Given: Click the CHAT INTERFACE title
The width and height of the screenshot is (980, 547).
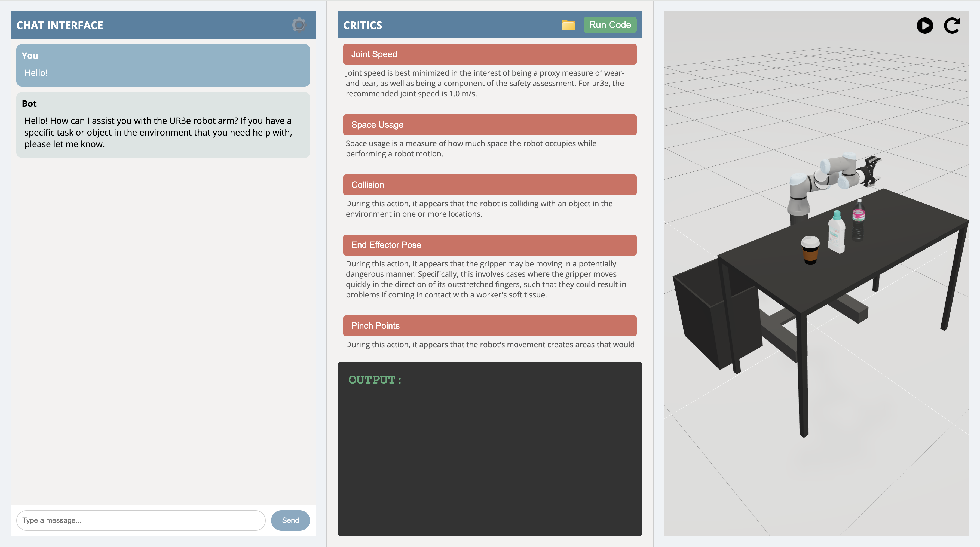Looking at the screenshot, I should 60,25.
